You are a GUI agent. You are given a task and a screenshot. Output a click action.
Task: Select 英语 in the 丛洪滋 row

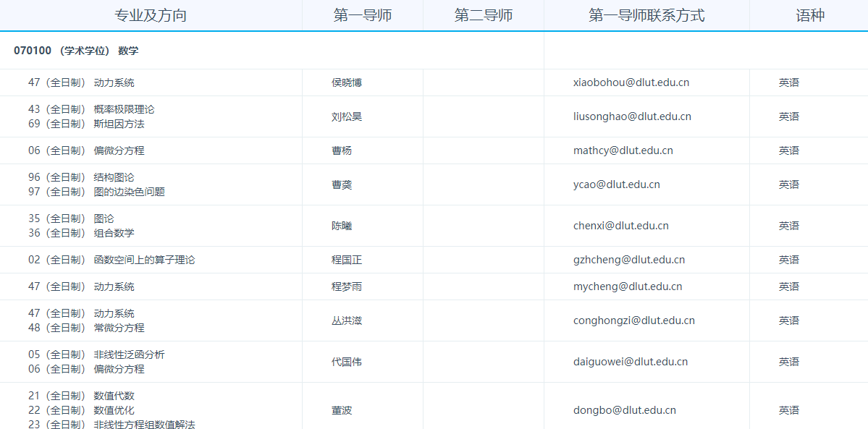pos(789,320)
